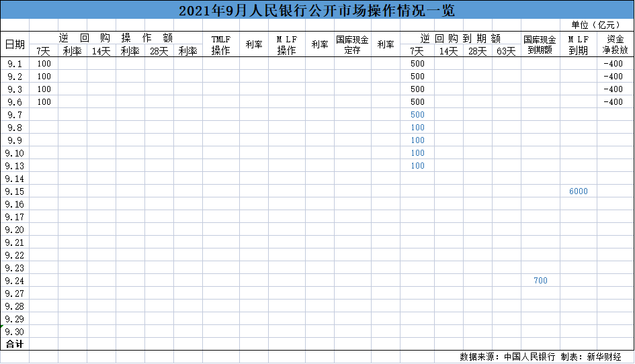Select the TMLF操作 column header
This screenshot has width=635, height=364.
point(220,44)
